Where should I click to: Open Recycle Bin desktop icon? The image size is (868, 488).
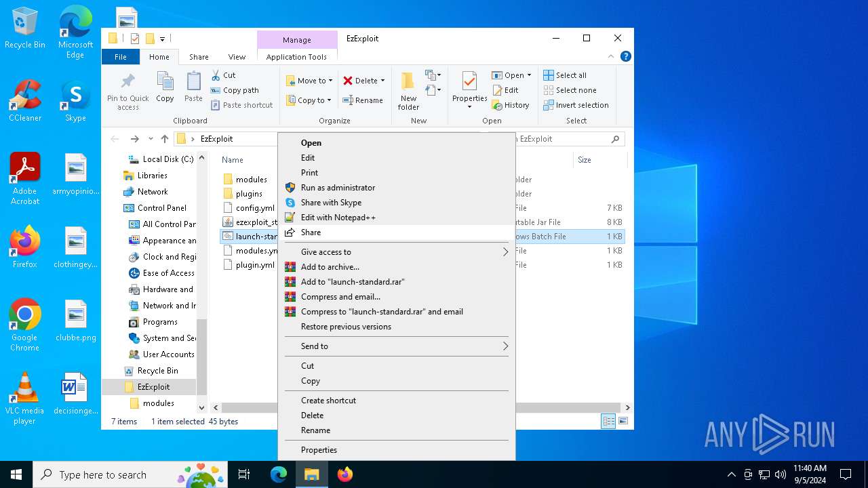click(25, 28)
